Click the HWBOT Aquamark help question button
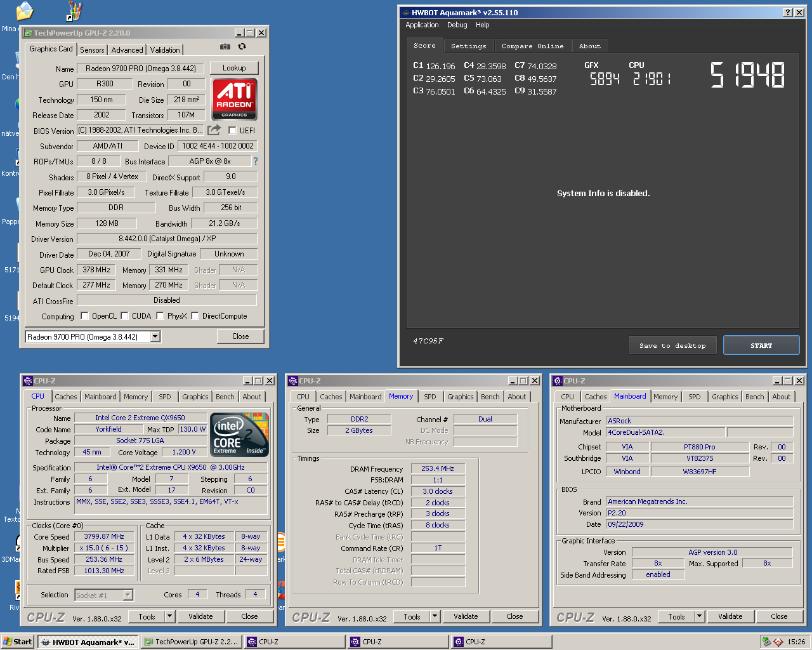Viewport: 812px width, 650px height. pos(787,13)
